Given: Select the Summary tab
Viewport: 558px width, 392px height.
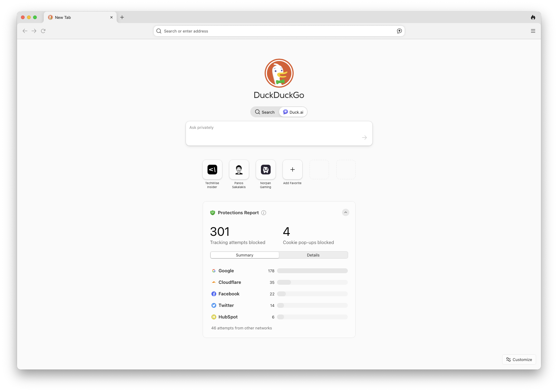Looking at the screenshot, I should (x=245, y=255).
